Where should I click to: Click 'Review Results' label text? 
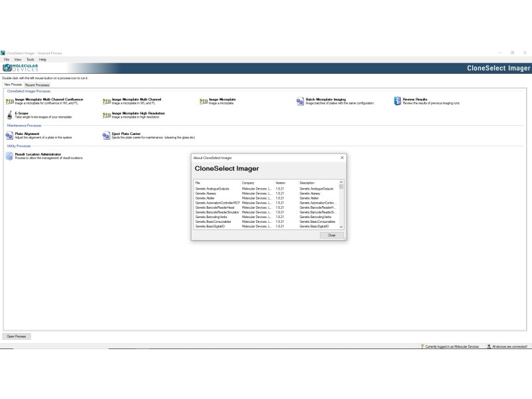tap(415, 99)
